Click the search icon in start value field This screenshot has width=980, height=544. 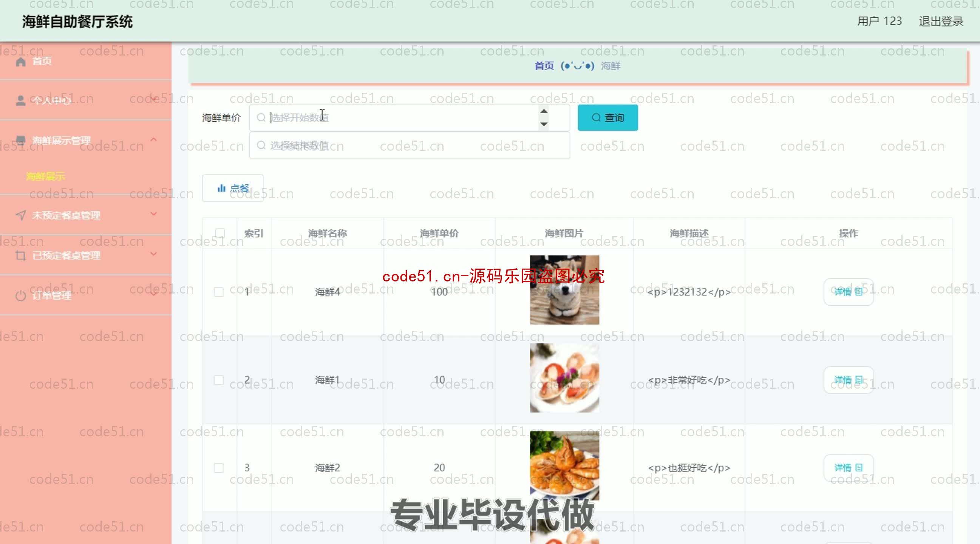click(261, 117)
